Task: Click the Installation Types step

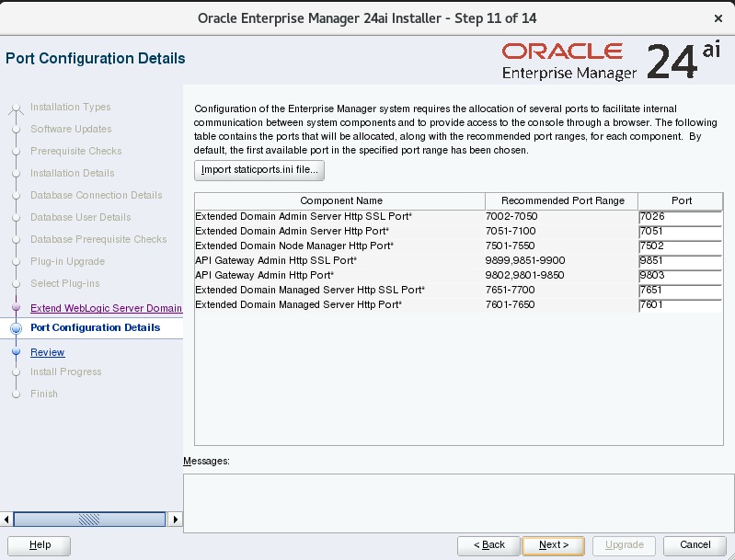Action: pyautogui.click(x=70, y=108)
